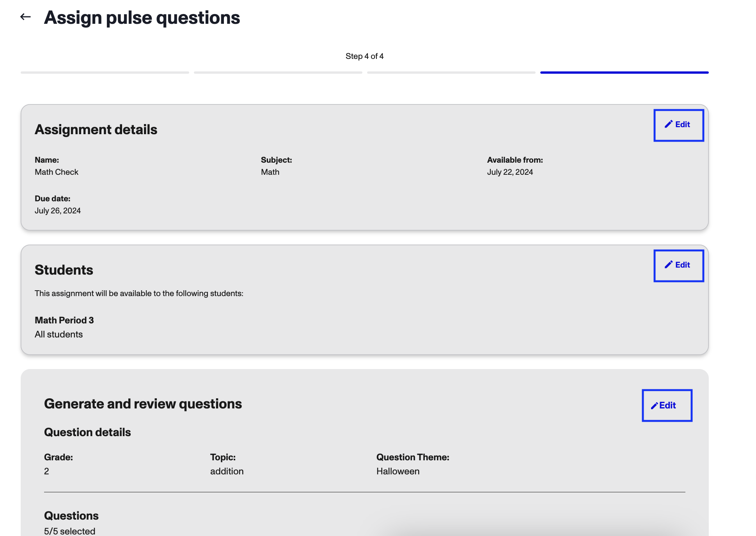The height and width of the screenshot is (536, 756).
Task: Click the Questions subheading
Action: (x=71, y=516)
